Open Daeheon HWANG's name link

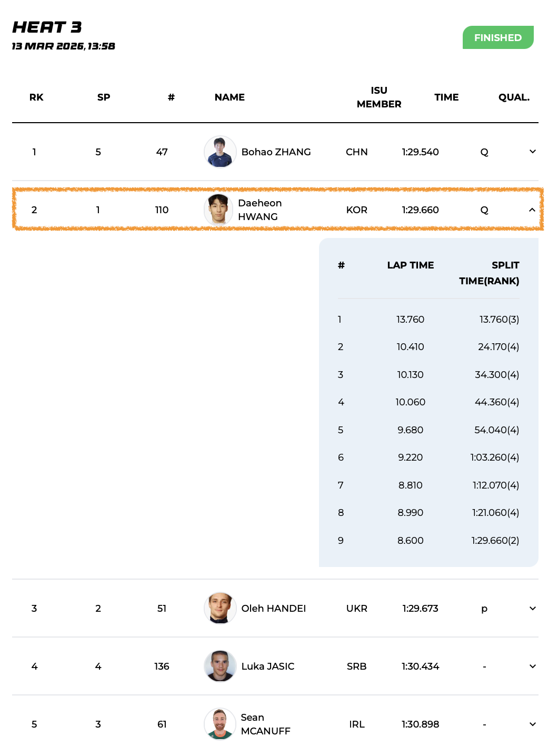(260, 210)
